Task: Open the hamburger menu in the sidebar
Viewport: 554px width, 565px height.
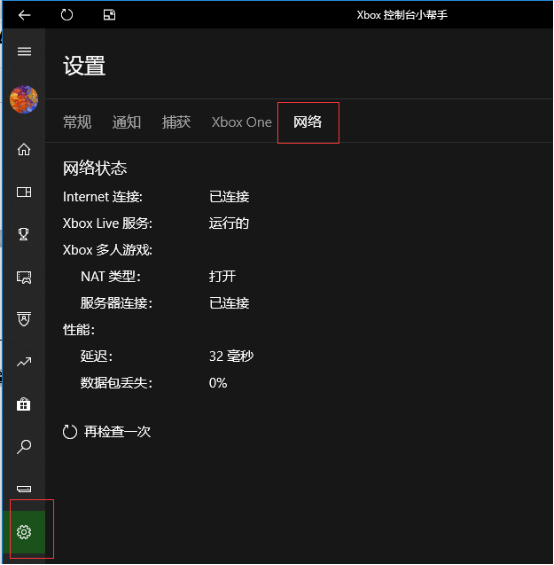Action: (24, 52)
